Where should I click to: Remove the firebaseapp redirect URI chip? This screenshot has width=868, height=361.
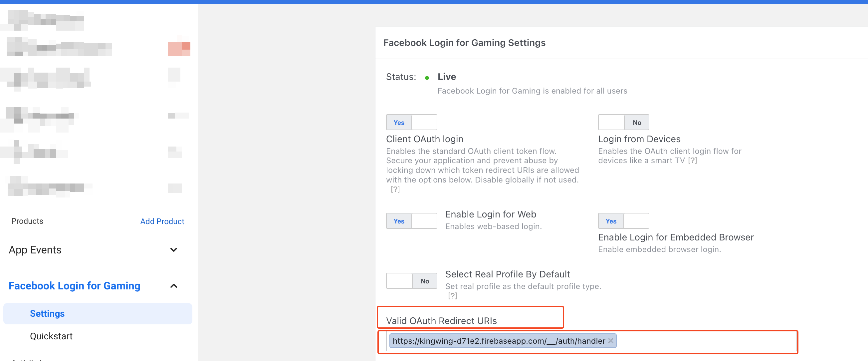[x=610, y=341]
